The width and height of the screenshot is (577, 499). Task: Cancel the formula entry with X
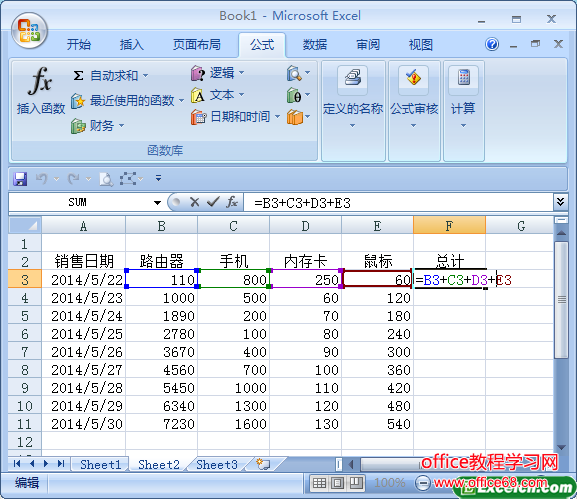[194, 202]
